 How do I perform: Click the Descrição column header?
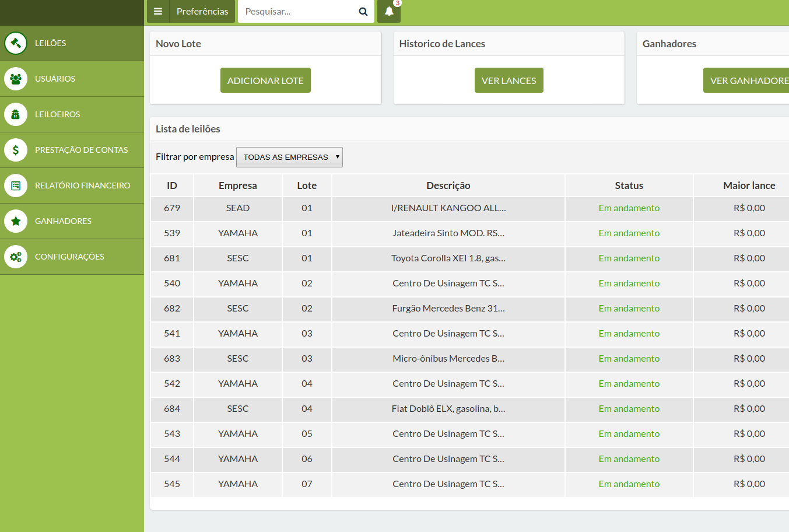[448, 185]
